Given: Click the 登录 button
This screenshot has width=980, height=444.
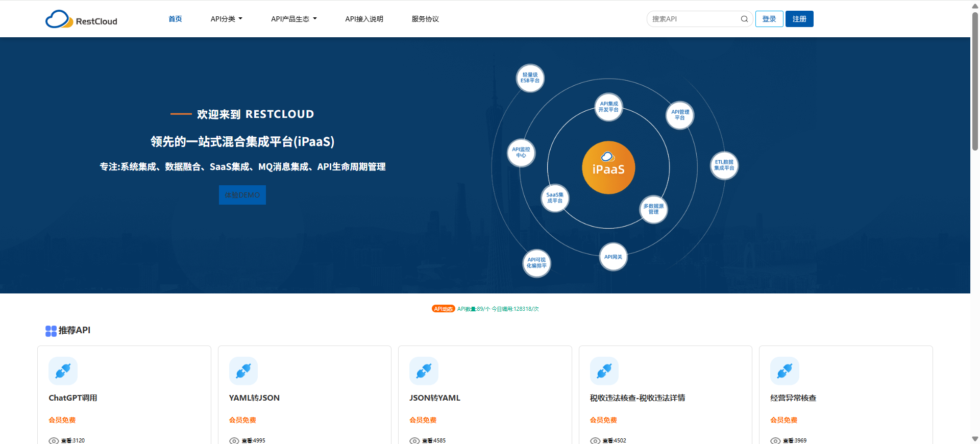Looking at the screenshot, I should pyautogui.click(x=769, y=19).
